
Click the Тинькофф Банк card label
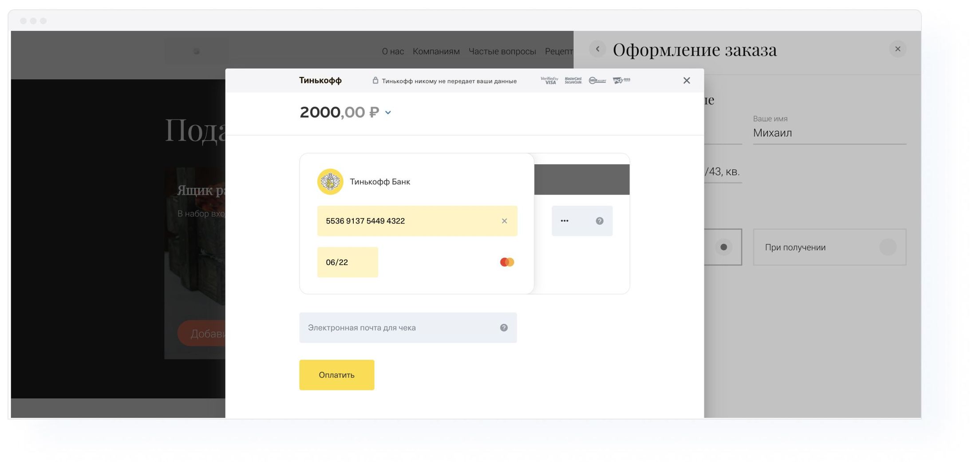(x=379, y=182)
